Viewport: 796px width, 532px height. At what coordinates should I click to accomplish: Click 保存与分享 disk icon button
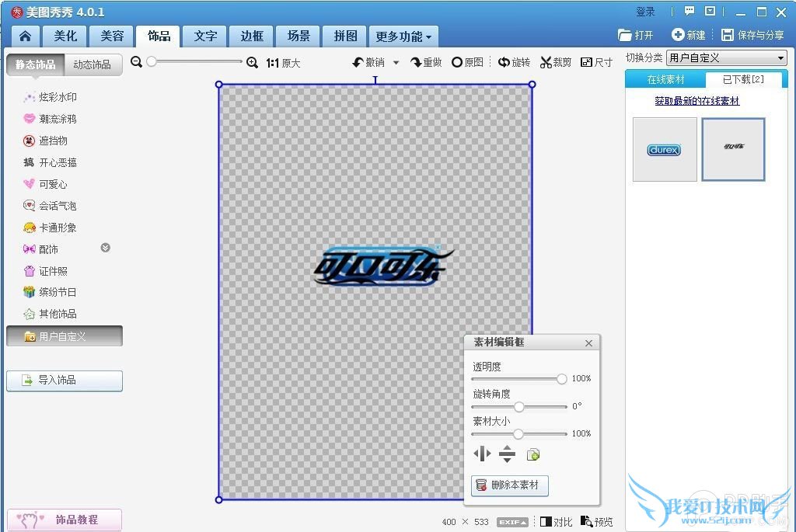(752, 35)
